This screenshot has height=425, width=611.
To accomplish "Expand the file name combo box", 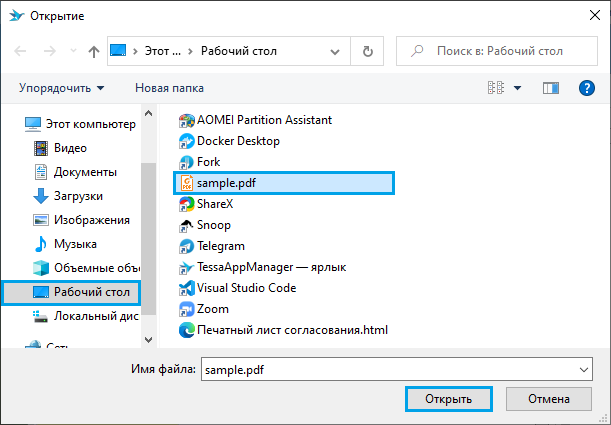I will [x=583, y=369].
